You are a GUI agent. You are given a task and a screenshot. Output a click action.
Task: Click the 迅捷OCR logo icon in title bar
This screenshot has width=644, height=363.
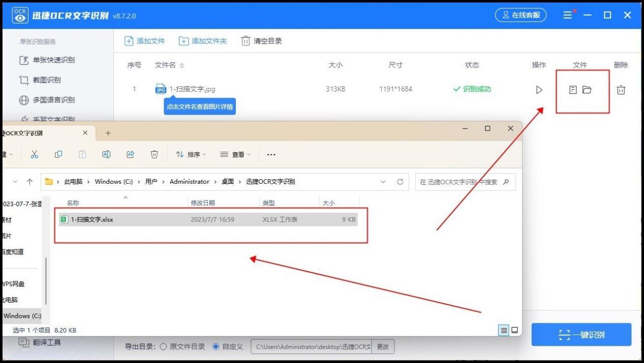[20, 15]
